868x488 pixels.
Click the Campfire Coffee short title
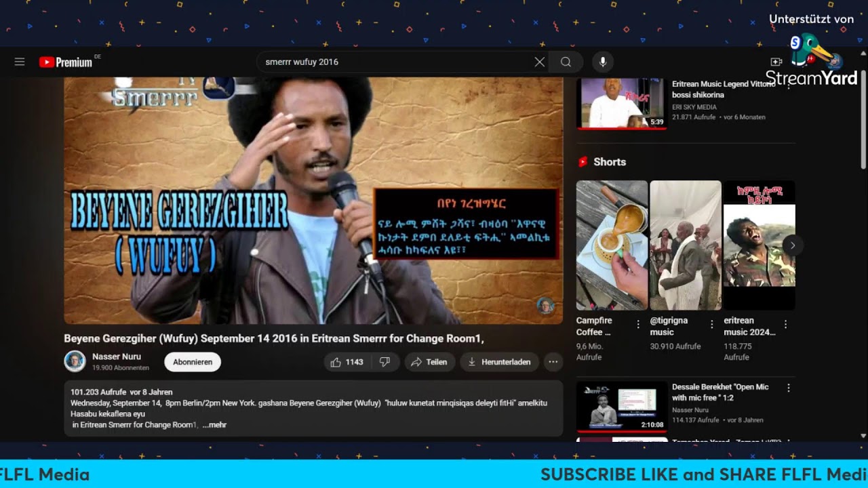594,326
